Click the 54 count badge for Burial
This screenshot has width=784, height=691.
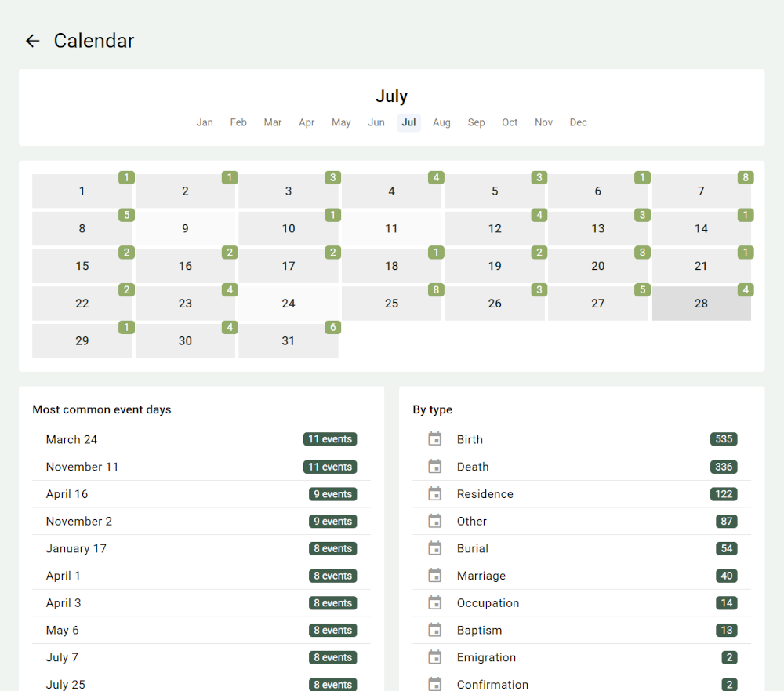[727, 548]
